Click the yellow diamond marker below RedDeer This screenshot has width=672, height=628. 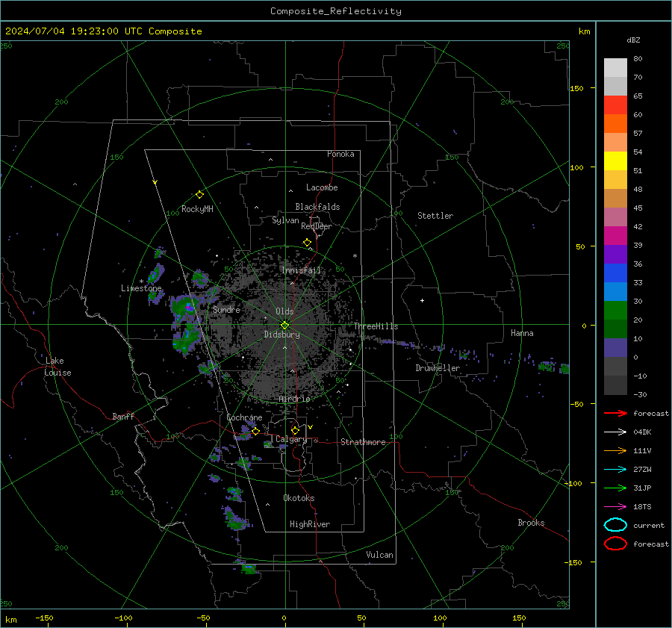tap(308, 243)
